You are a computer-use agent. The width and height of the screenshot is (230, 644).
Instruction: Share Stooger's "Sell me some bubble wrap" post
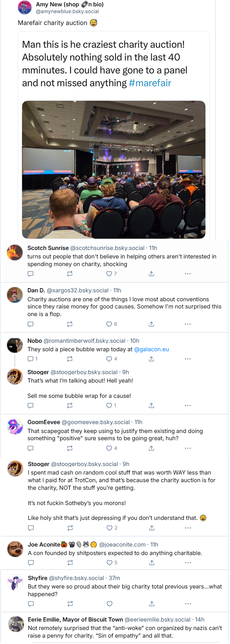[151, 405]
